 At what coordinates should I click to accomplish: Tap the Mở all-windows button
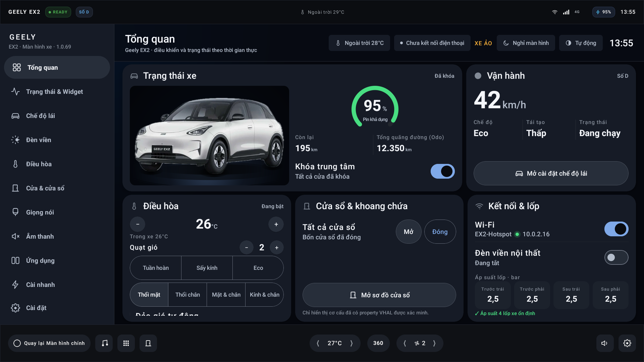click(x=409, y=232)
